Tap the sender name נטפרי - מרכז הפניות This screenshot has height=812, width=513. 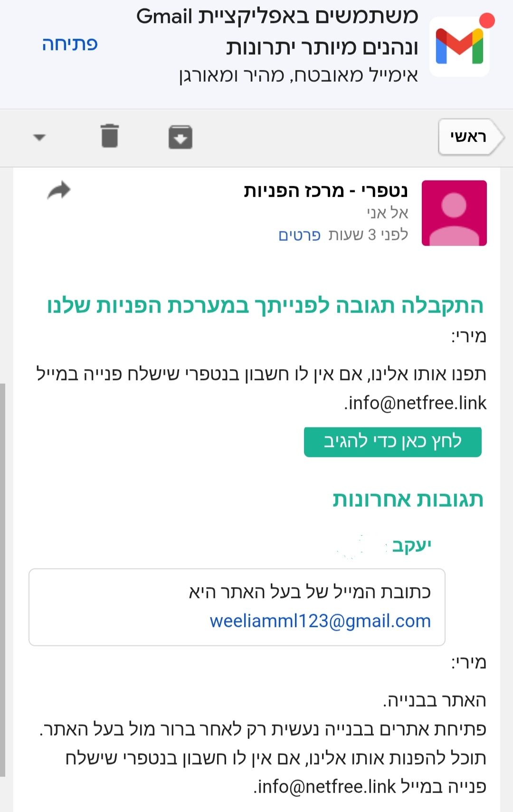click(x=326, y=191)
